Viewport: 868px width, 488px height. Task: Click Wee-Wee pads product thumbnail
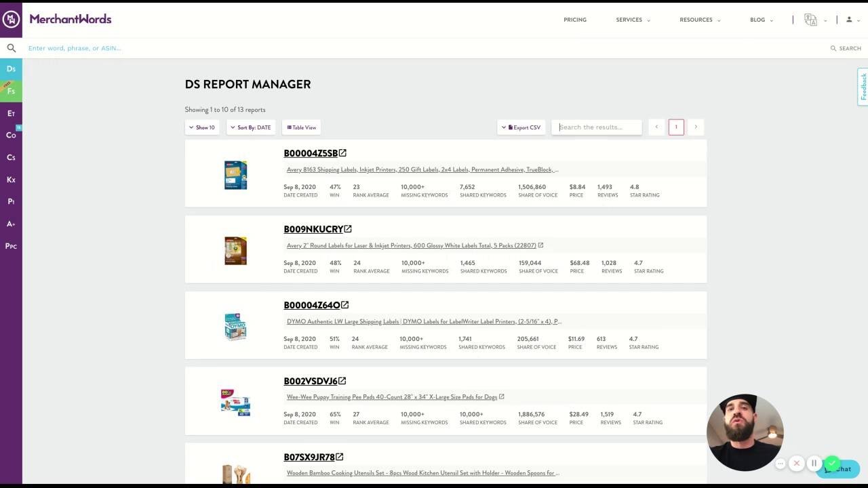click(235, 402)
